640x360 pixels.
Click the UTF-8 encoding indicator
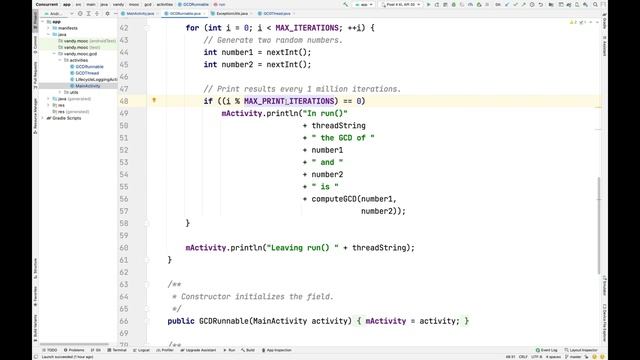pos(536,357)
